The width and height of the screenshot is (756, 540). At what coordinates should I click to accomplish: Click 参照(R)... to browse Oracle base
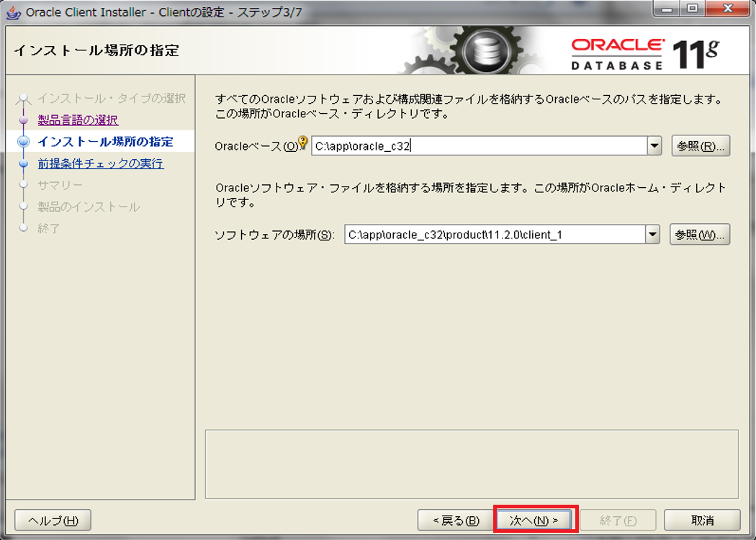pyautogui.click(x=701, y=146)
